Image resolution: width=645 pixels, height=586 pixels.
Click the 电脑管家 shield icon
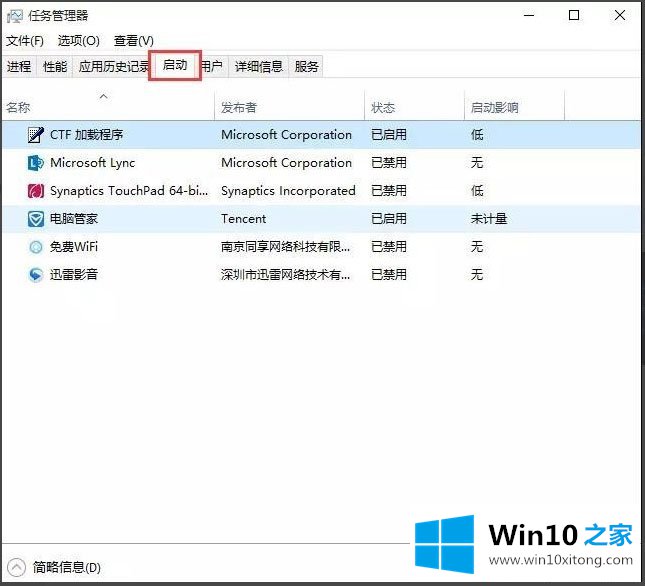click(36, 219)
